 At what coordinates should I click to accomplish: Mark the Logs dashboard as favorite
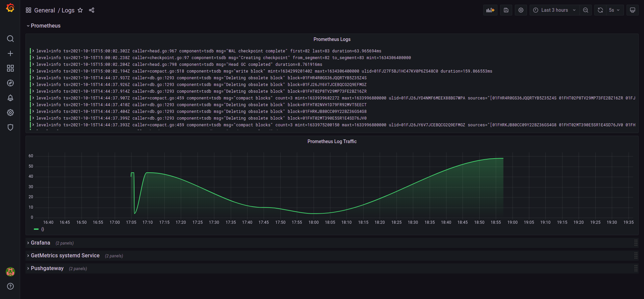pos(80,10)
